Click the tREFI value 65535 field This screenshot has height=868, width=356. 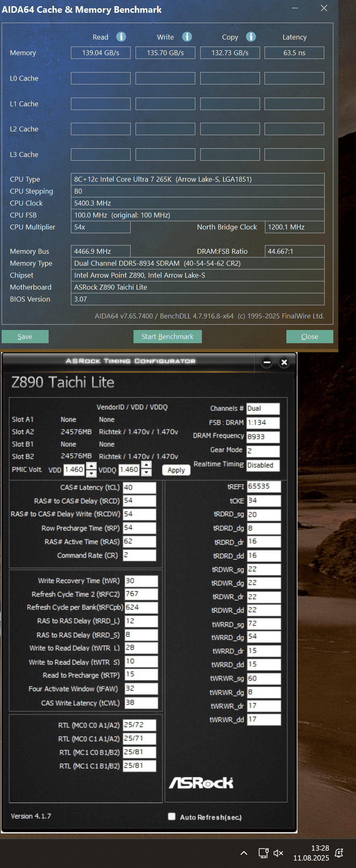click(x=264, y=487)
